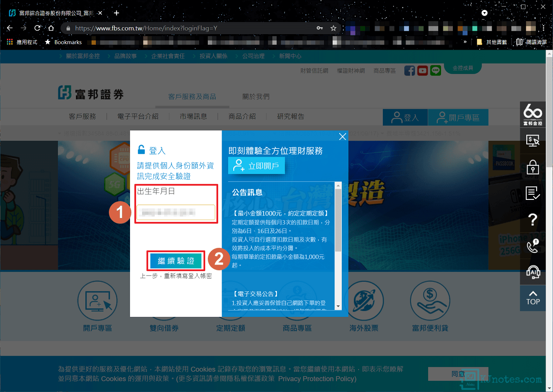The image size is (553, 392).
Task: Click the 開戶專區 header button
Action: (458, 117)
